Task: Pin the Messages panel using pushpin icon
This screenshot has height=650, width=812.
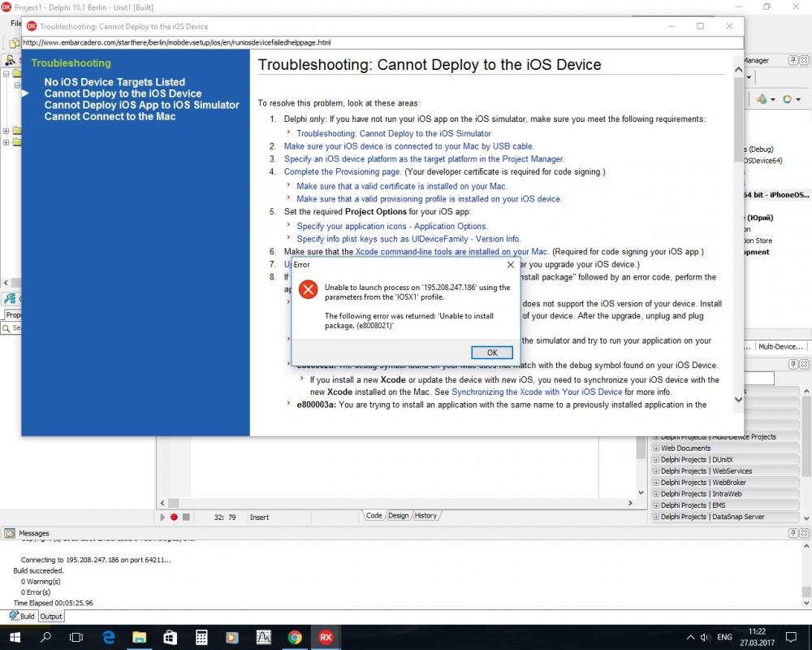Action: (793, 533)
